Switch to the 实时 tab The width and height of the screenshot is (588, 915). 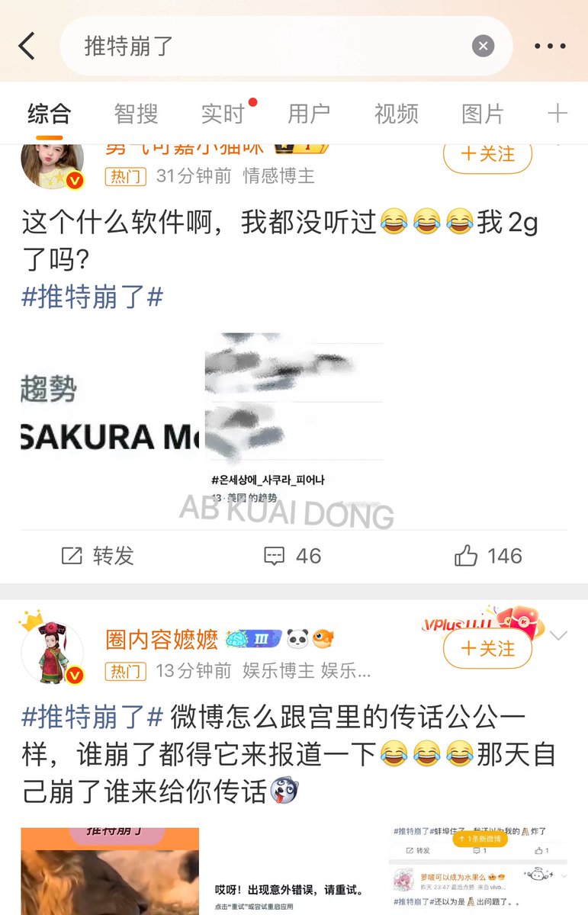[223, 114]
